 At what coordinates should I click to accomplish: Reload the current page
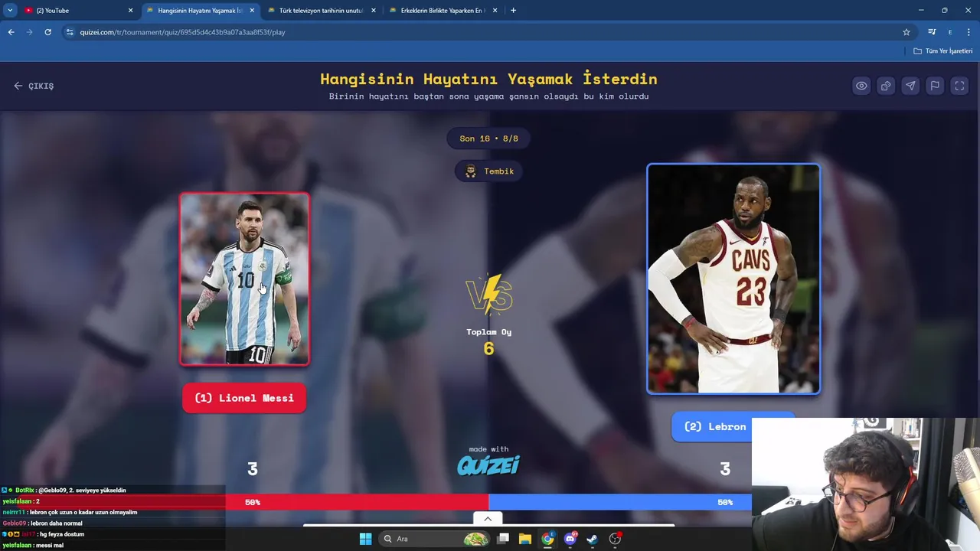click(x=47, y=32)
